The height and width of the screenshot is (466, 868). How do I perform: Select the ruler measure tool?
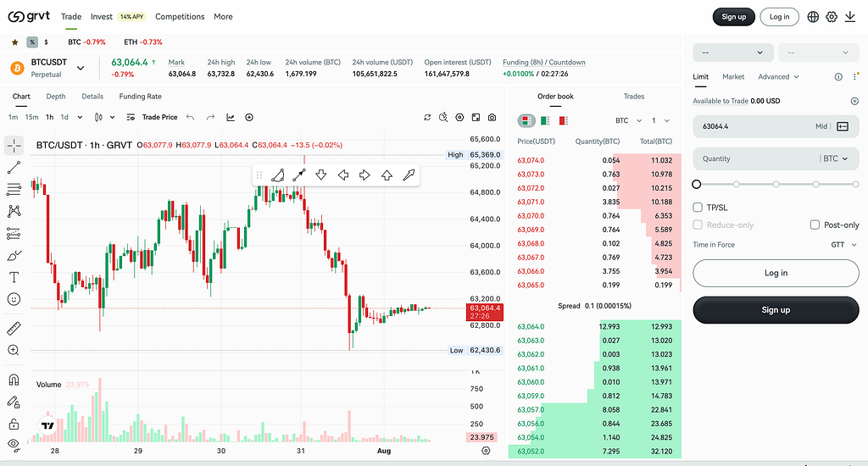click(14, 328)
